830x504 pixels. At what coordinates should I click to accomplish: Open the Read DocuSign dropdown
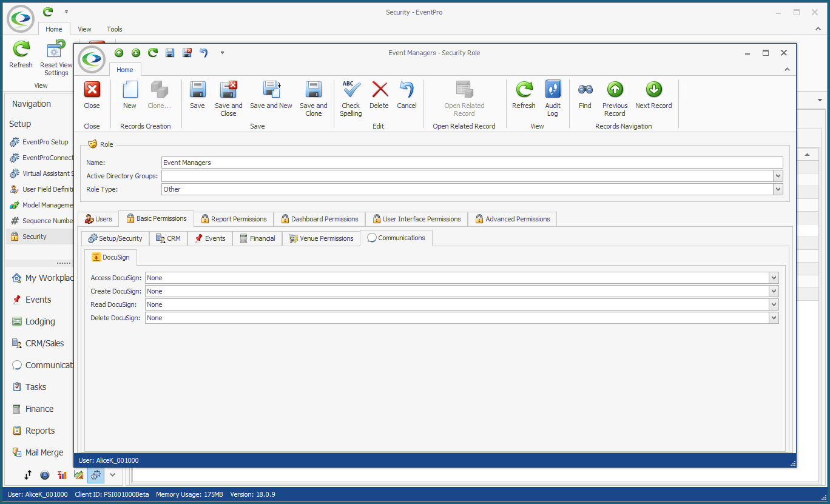pyautogui.click(x=774, y=304)
